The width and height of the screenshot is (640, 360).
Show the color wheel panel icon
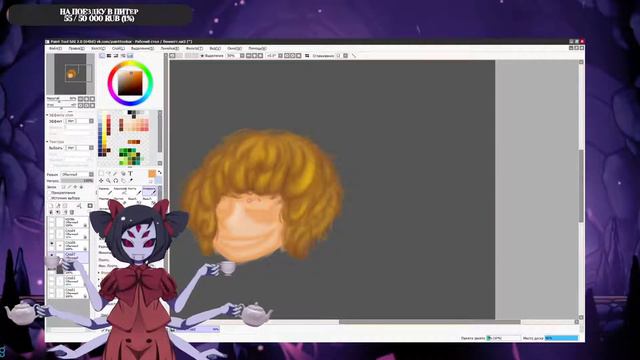coord(102,56)
